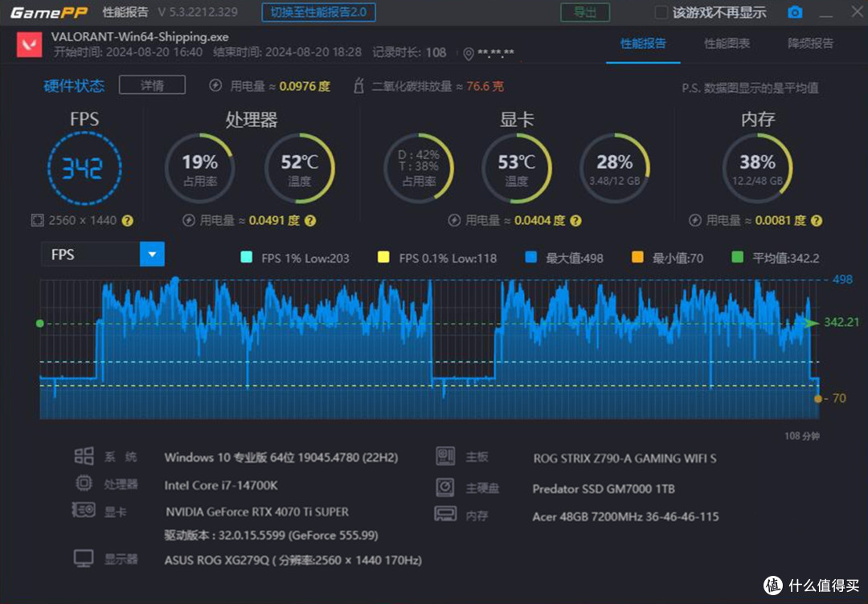Click the CPU power lightning icon

[x=189, y=221]
